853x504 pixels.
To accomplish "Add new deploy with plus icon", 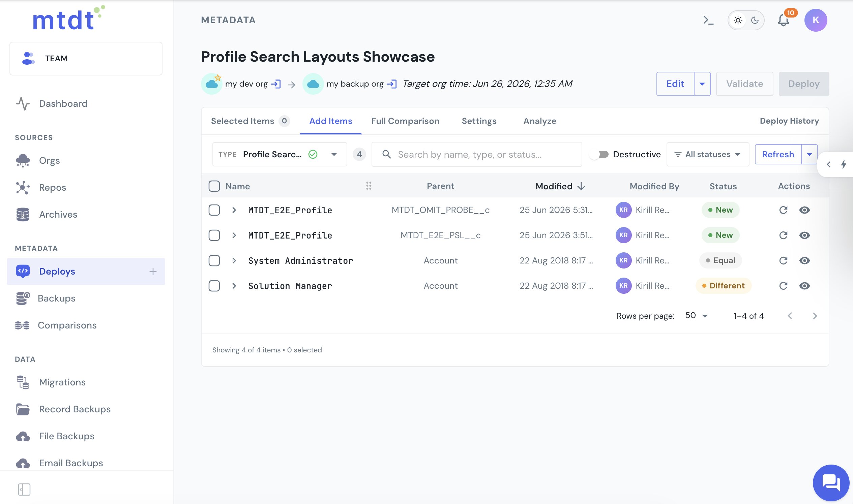I will [x=153, y=271].
